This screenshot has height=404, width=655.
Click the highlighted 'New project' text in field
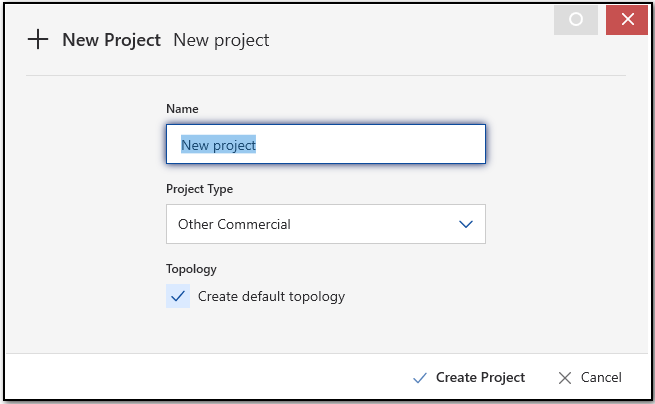[x=218, y=145]
